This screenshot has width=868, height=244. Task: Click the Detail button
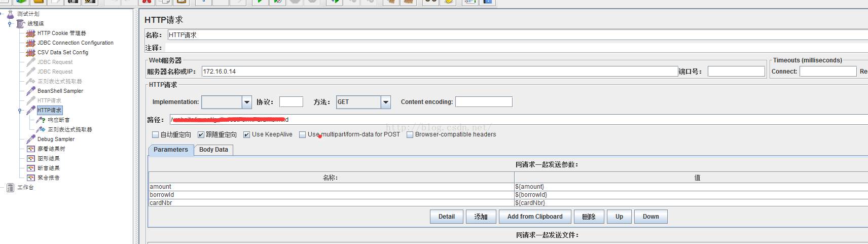(x=447, y=217)
